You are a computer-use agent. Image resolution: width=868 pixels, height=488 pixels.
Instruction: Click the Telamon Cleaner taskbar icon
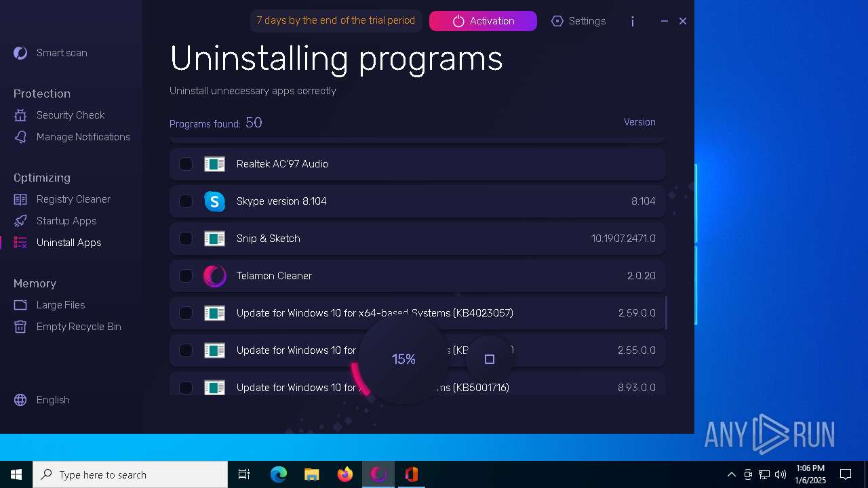click(x=378, y=474)
